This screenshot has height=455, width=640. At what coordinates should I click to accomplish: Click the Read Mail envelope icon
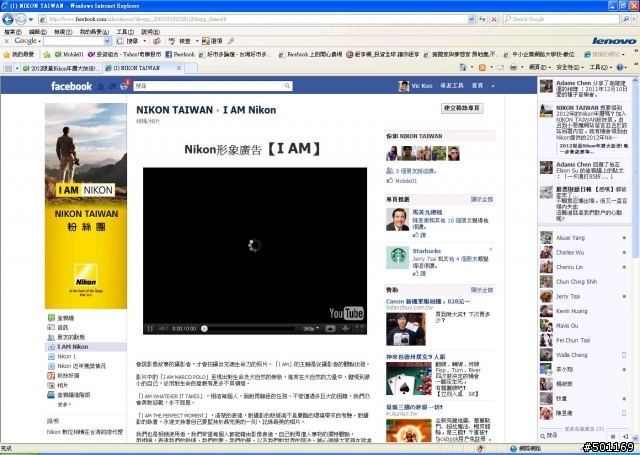500,67
